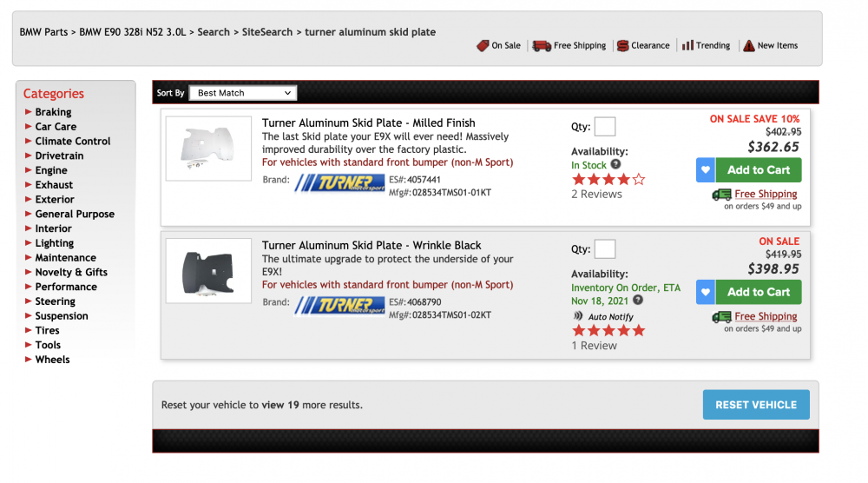The width and height of the screenshot is (868, 483).
Task: Open Turner Aluminum Skid Plate - Wrinkle Black title
Action: tap(372, 245)
